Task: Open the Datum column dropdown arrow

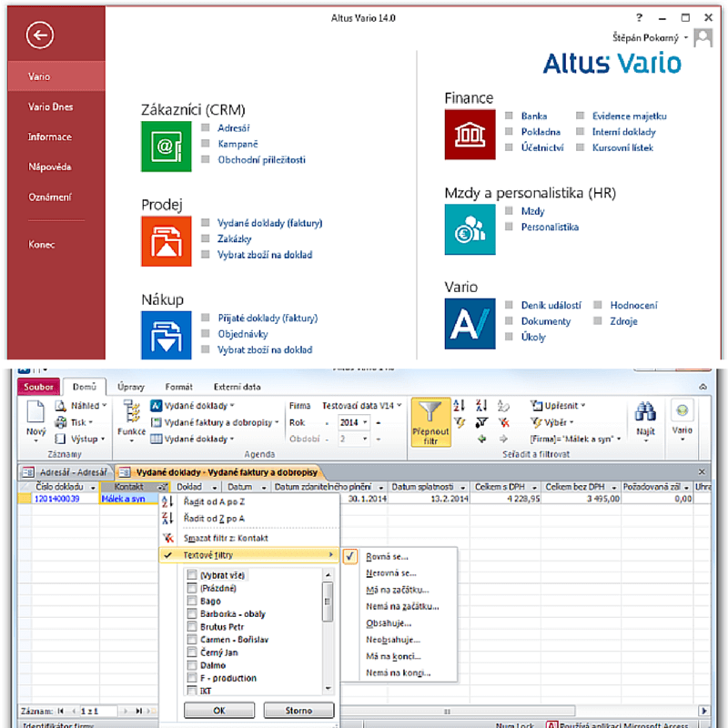Action: pos(264,488)
